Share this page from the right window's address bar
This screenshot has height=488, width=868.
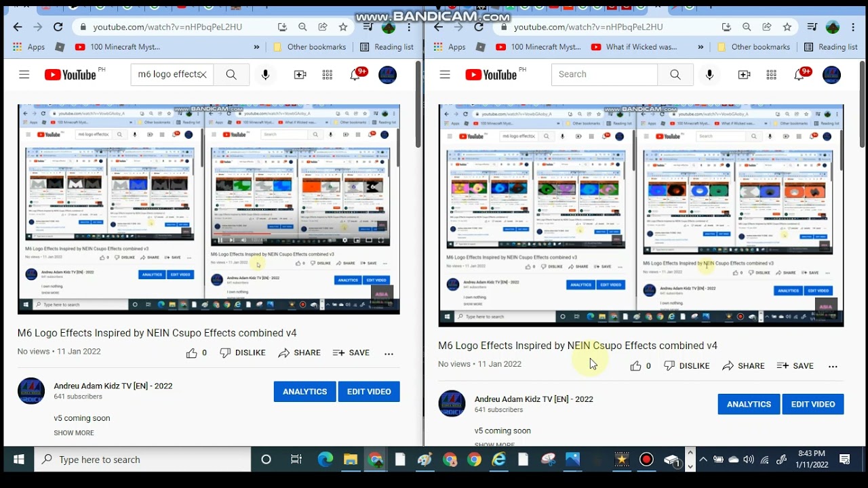(767, 27)
